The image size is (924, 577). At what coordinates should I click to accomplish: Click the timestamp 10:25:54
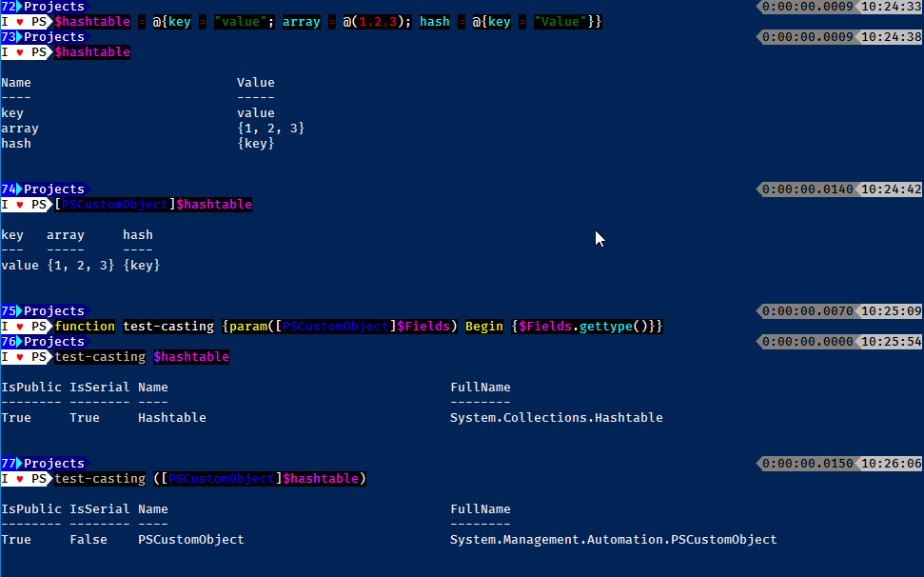pyautogui.click(x=891, y=341)
